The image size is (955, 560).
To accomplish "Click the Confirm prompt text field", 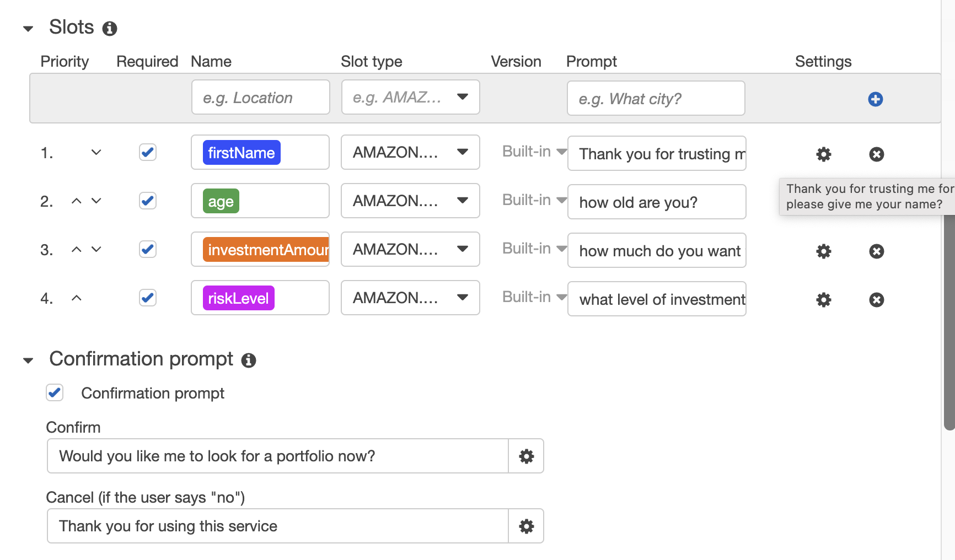I will pos(276,456).
